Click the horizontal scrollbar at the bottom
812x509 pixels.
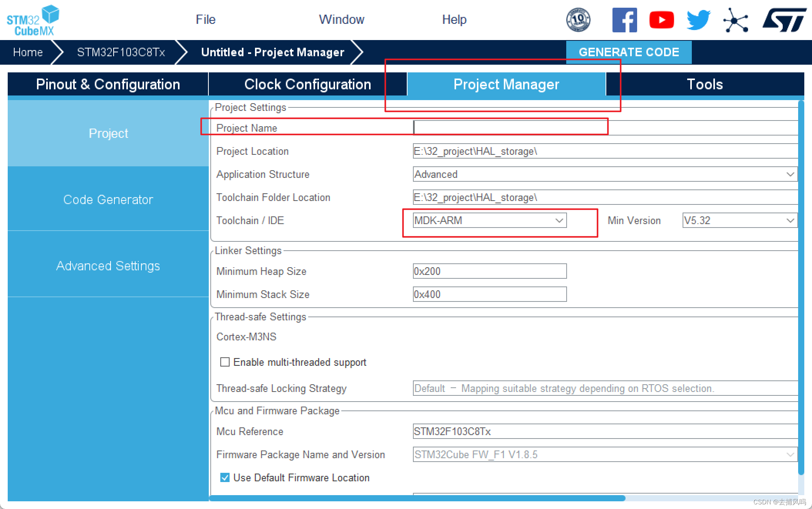(x=417, y=498)
